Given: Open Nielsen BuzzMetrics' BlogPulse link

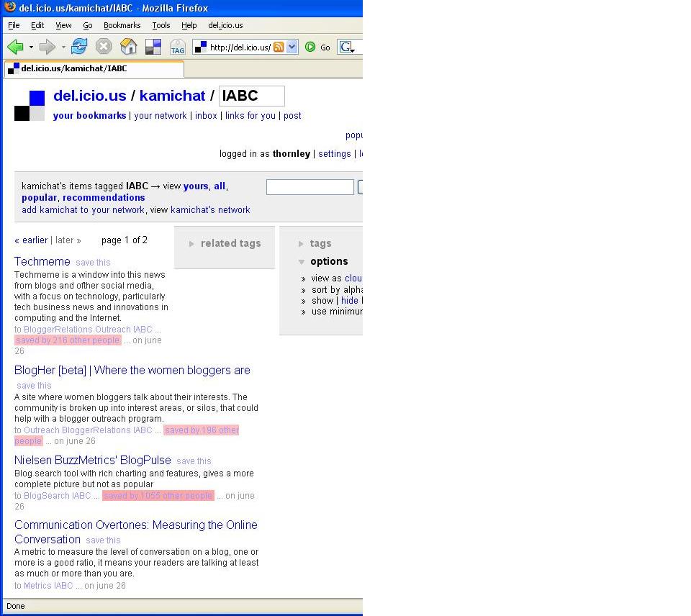Looking at the screenshot, I should (93, 461).
